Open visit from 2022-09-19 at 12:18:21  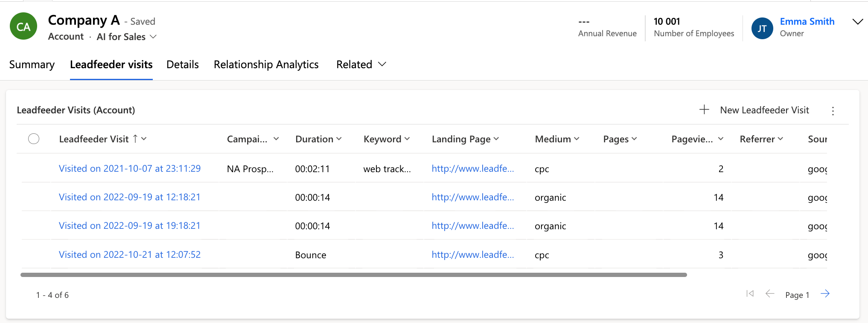point(130,197)
